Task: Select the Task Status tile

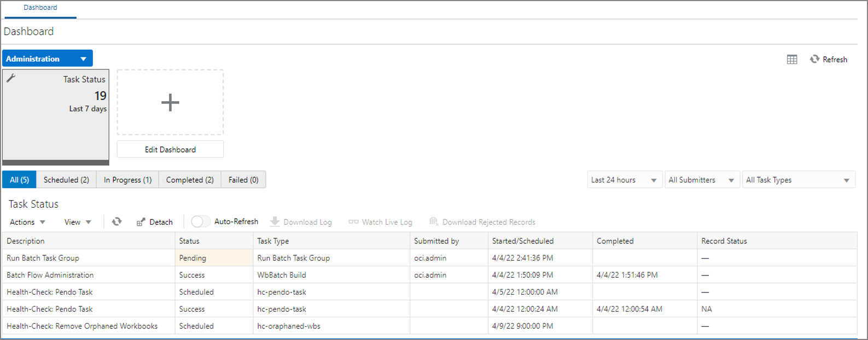Action: tap(56, 116)
